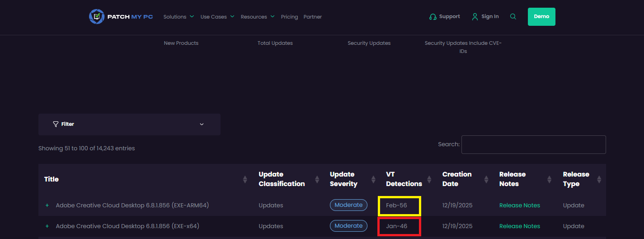Open Release Notes for EXE-ARM64 update
Viewport: 644px width, 239px height.
(x=519, y=206)
